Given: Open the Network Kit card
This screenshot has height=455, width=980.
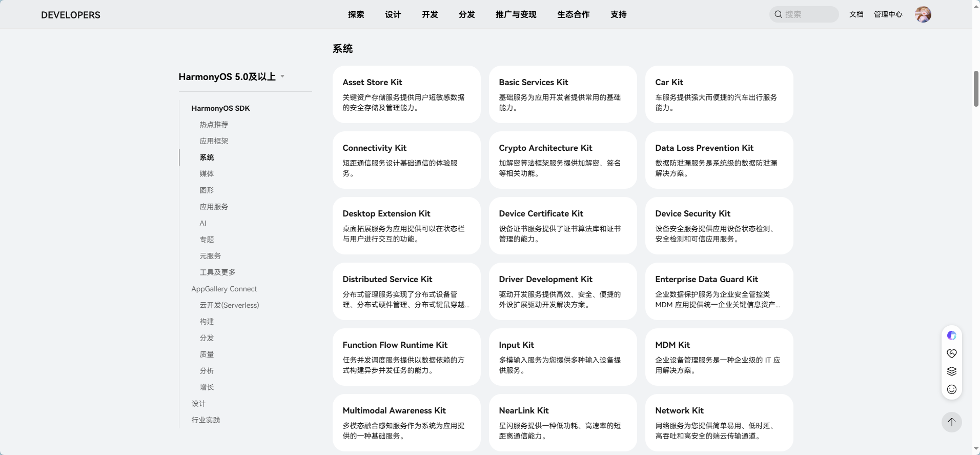Looking at the screenshot, I should (719, 423).
